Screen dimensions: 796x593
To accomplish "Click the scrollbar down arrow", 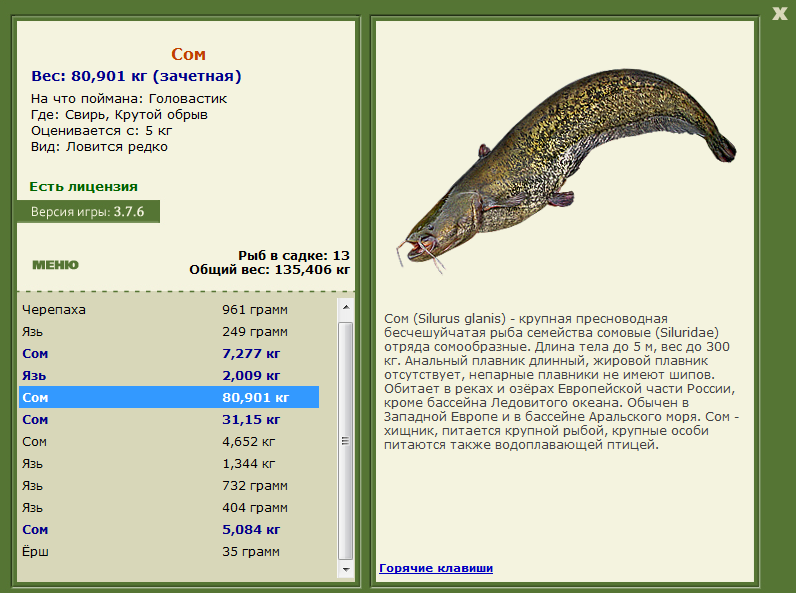I will coord(346,570).
